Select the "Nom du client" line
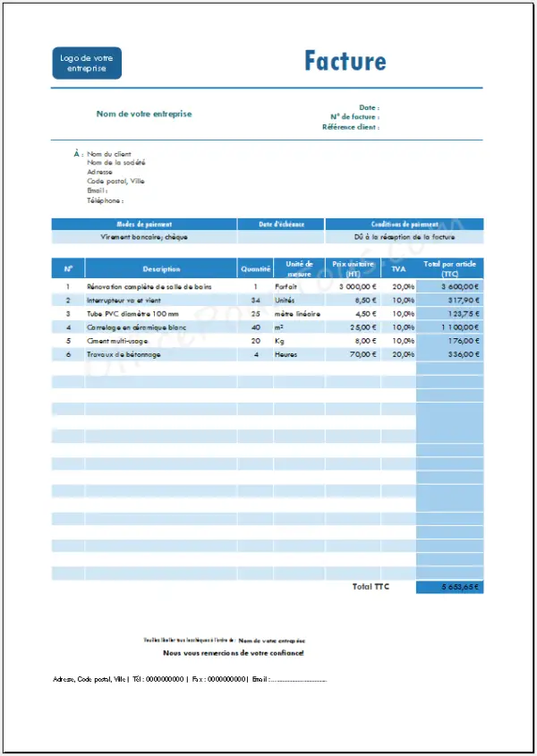The width and height of the screenshot is (537, 756). [x=108, y=154]
